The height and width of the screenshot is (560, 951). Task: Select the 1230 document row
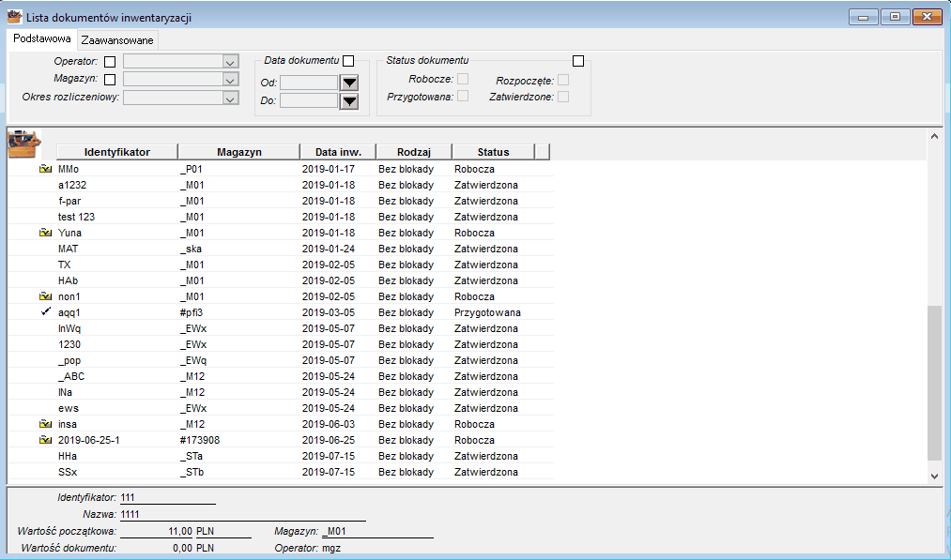[281, 344]
